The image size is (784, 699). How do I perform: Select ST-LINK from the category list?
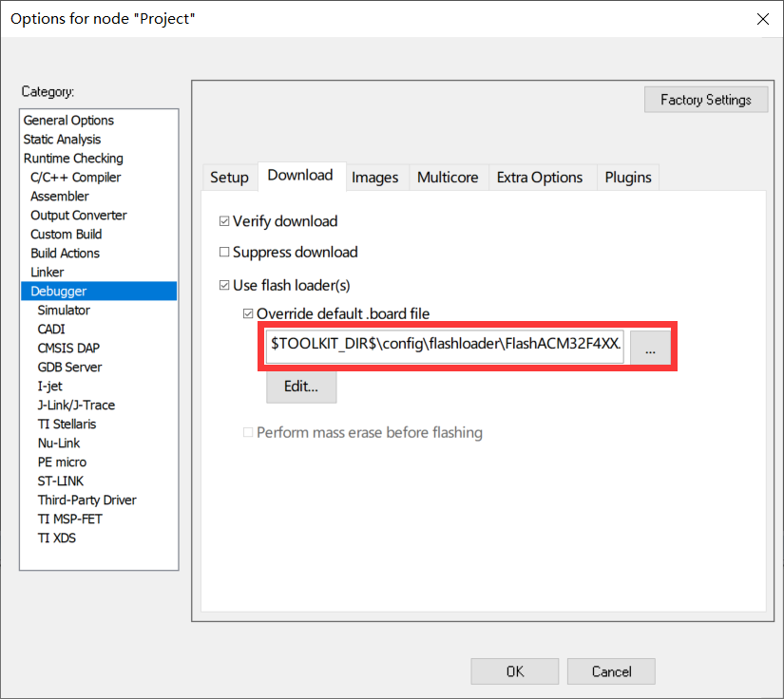(61, 482)
